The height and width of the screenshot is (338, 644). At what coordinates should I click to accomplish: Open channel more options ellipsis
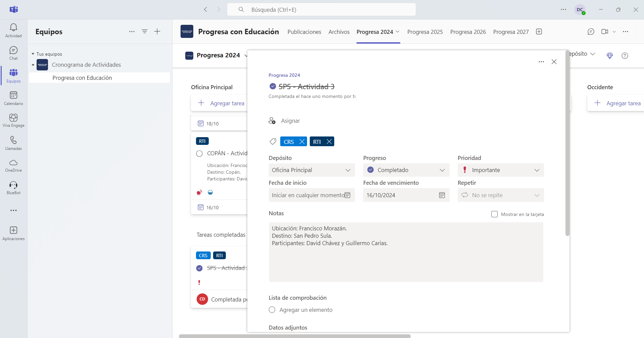tap(626, 32)
